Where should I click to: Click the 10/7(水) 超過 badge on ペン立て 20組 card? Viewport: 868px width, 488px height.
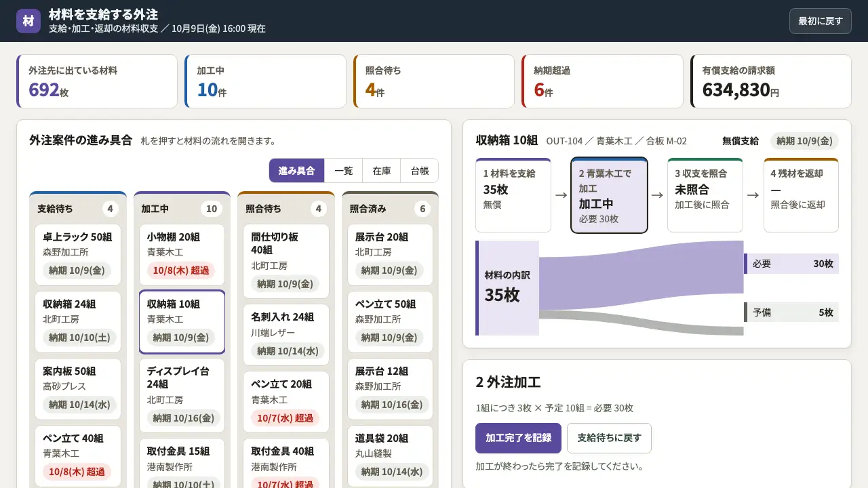coord(285,418)
